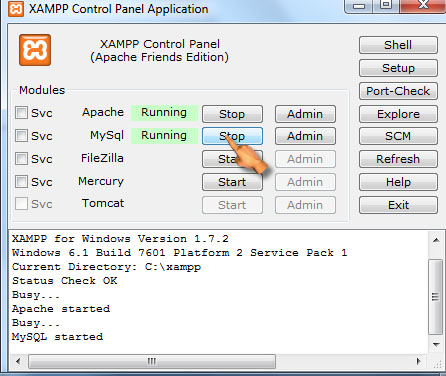Click the MySql Running status label
The height and width of the screenshot is (376, 446).
click(164, 136)
